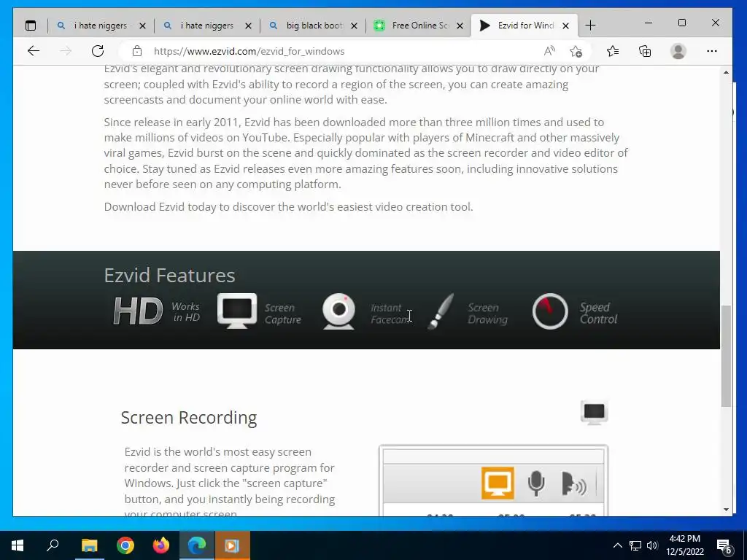
Task: Open the tab actions menu icon
Action: pos(31,26)
